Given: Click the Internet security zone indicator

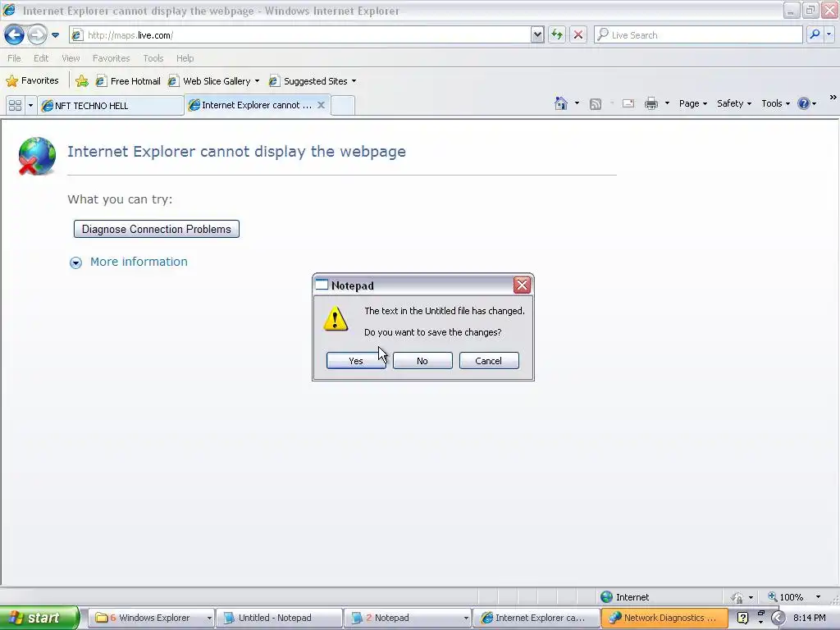Looking at the screenshot, I should pos(624,597).
